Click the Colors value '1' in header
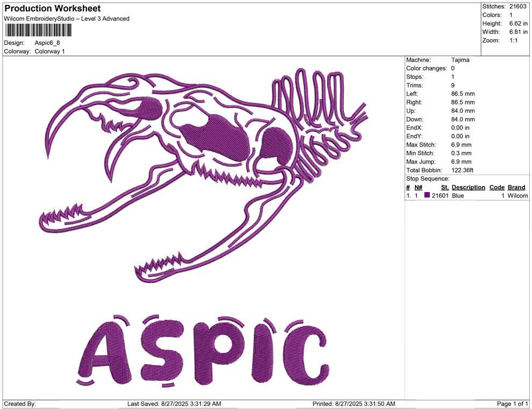Screen dimensions: 532x409 511,15
